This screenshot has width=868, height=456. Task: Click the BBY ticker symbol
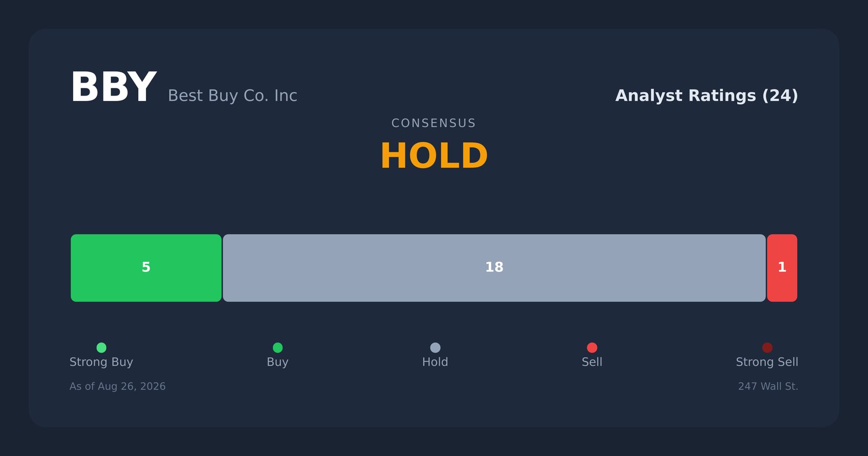(x=113, y=88)
